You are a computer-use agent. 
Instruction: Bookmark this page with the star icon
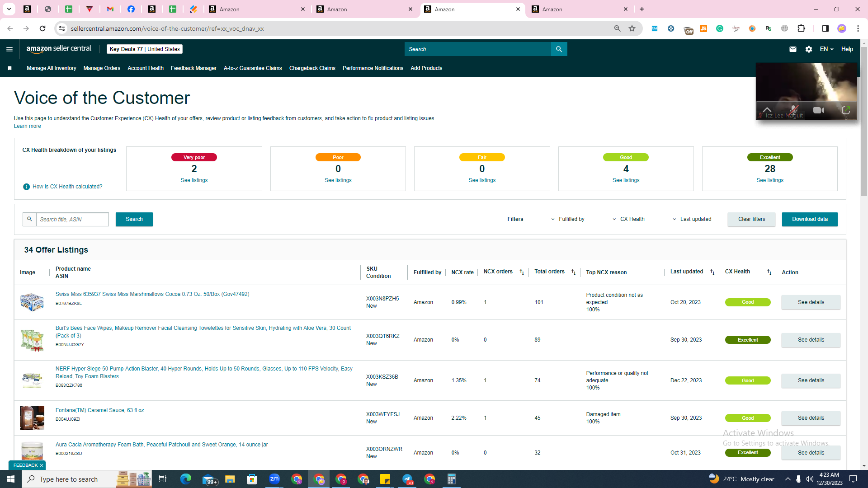632,28
